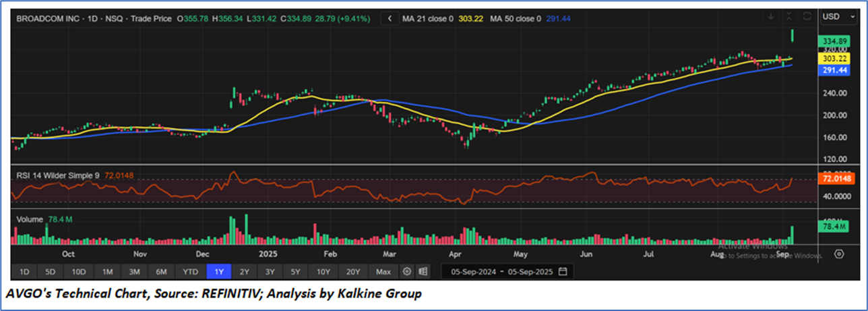Click the yellow 303.22 MA value
The image size is (868, 311).
point(472,19)
